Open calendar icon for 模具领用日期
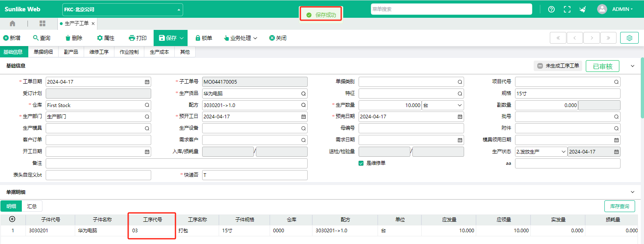 pyautogui.click(x=617, y=140)
